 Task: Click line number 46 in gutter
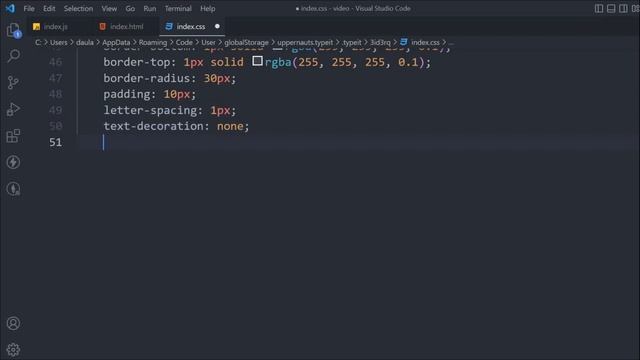click(x=56, y=62)
